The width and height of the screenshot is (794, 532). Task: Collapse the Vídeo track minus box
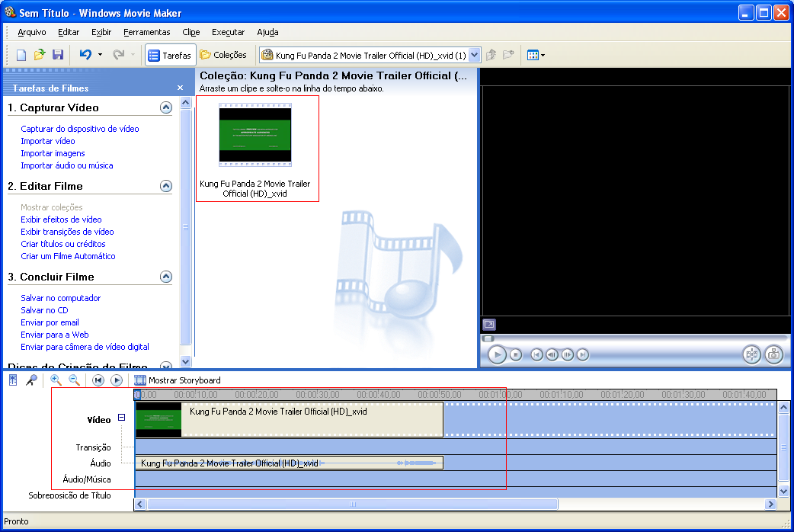coord(121,417)
